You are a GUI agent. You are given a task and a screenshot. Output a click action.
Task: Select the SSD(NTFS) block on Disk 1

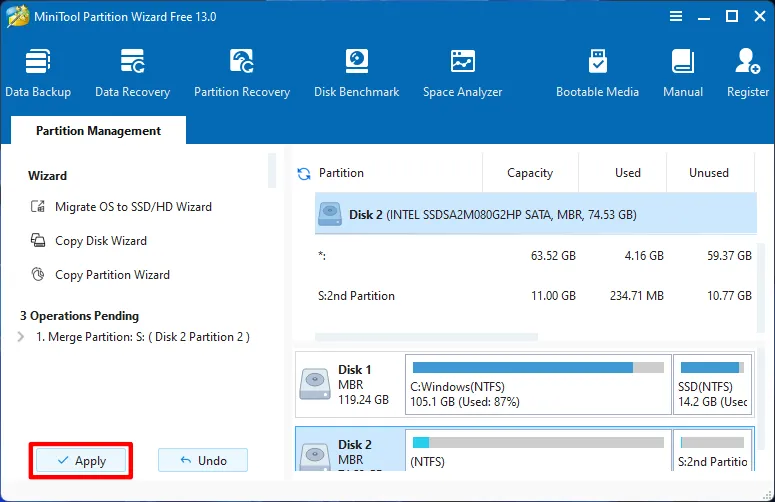tap(713, 384)
